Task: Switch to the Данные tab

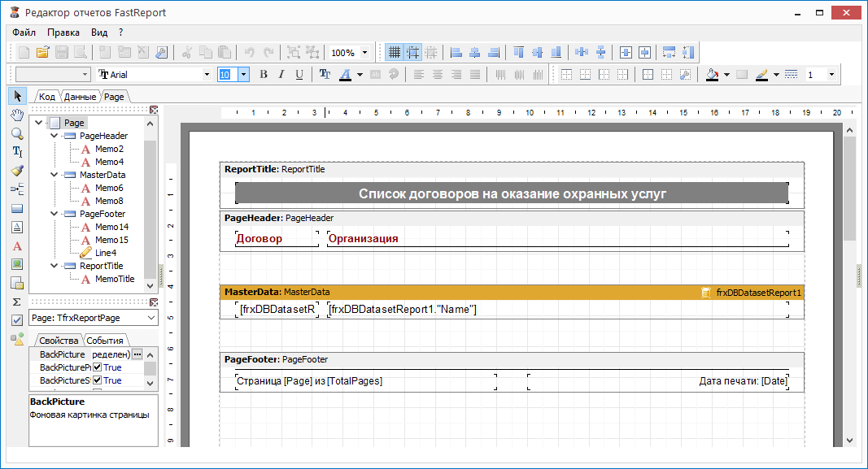Action: coord(80,96)
